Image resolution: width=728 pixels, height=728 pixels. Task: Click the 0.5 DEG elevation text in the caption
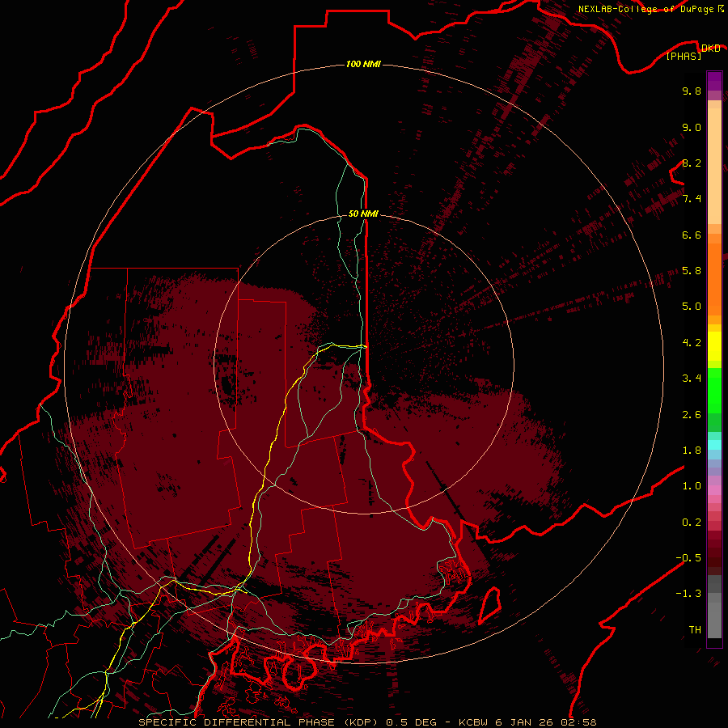(x=412, y=722)
